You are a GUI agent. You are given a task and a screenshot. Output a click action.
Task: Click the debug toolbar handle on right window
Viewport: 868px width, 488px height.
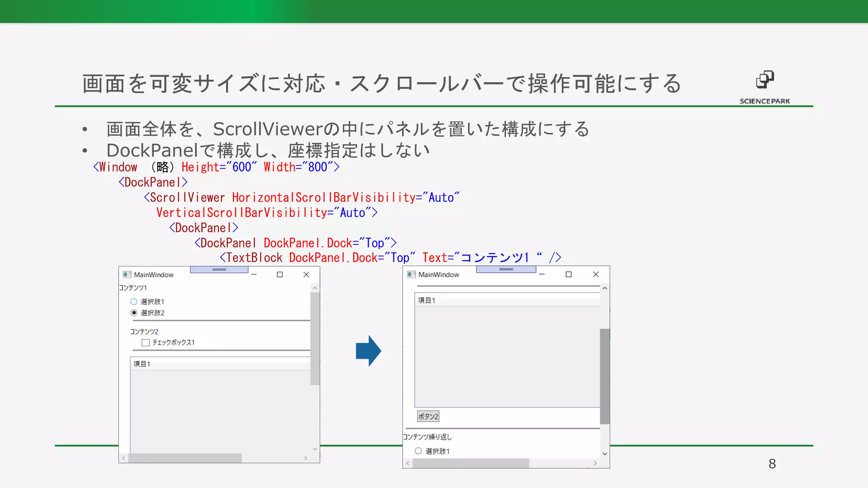coord(506,269)
